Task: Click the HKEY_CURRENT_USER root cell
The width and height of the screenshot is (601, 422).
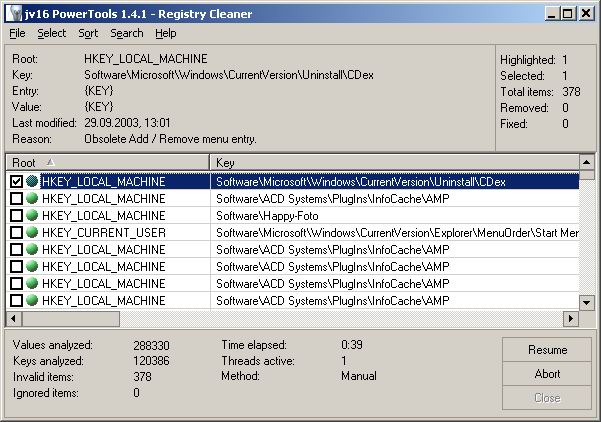Action: coord(104,232)
